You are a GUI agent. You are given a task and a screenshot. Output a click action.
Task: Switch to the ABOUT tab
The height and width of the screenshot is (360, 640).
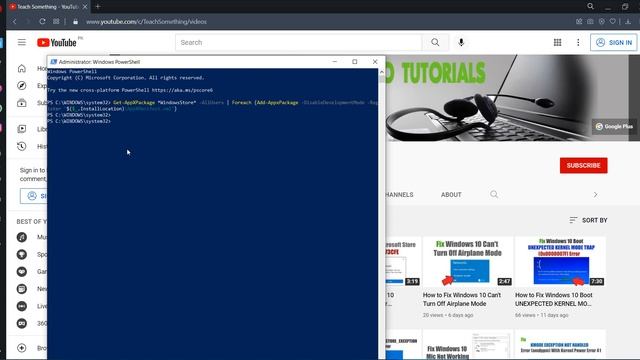pos(451,195)
